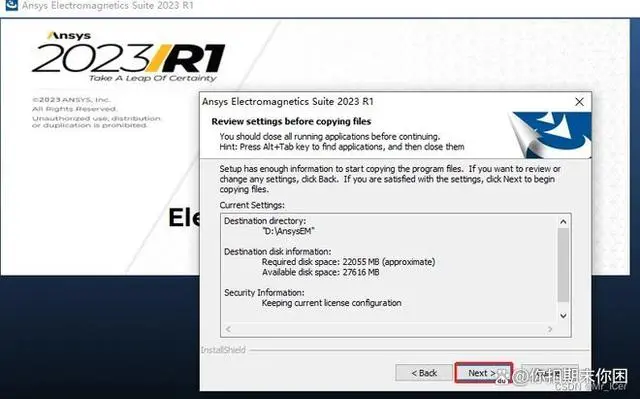
Task: Go back with the Back button
Action: [x=424, y=372]
